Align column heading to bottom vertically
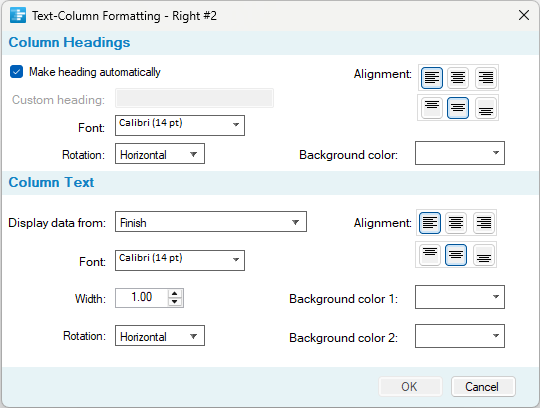The height and width of the screenshot is (408, 540). point(486,108)
